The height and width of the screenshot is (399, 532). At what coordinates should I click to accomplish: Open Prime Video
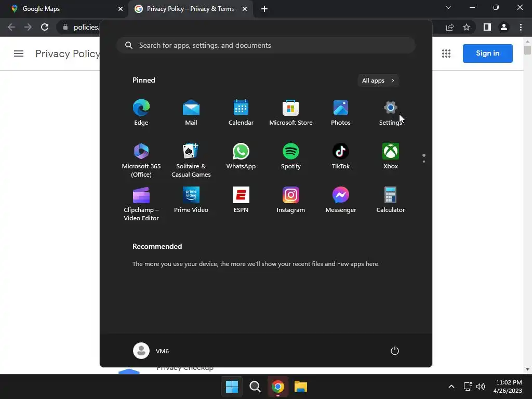tap(191, 200)
